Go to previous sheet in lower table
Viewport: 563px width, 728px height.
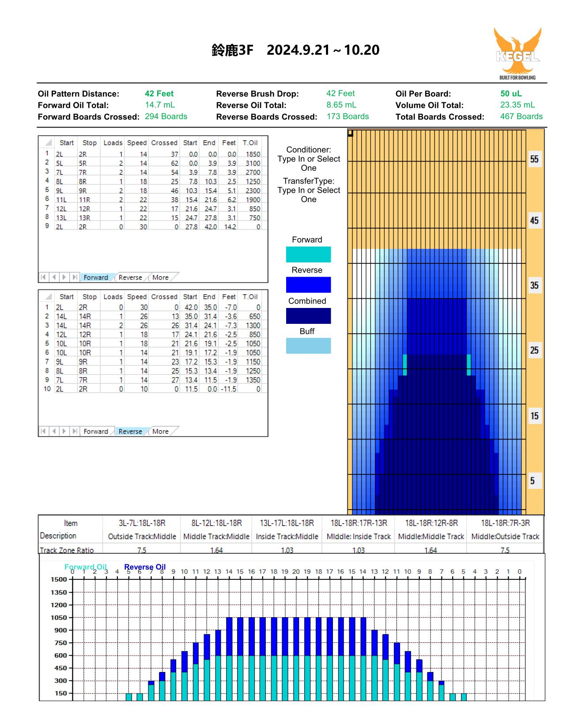(x=54, y=432)
